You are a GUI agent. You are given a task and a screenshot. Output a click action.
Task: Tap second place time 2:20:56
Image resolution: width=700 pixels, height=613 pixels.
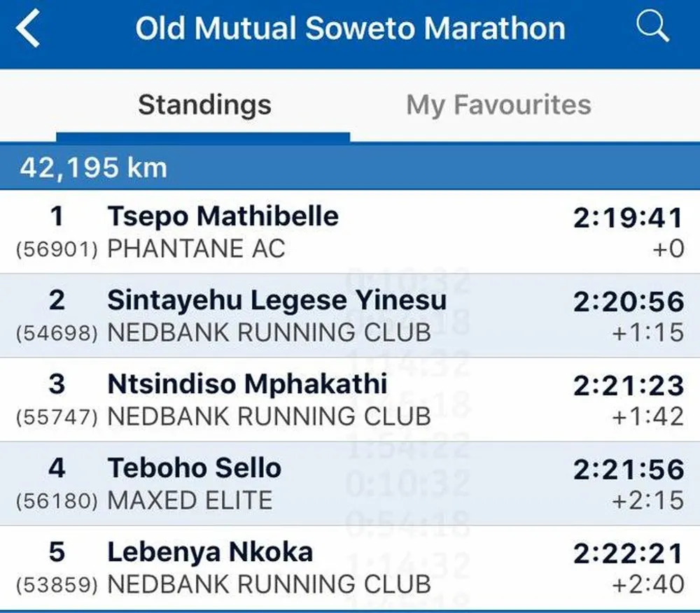tap(628, 302)
